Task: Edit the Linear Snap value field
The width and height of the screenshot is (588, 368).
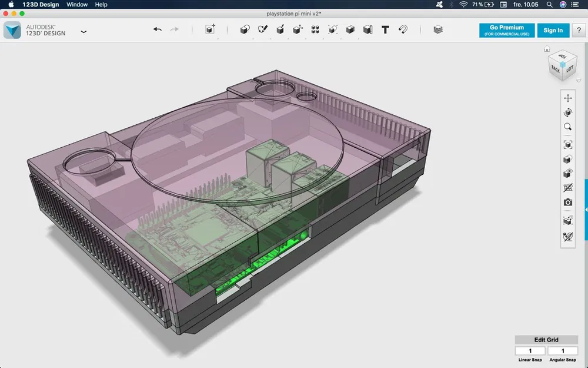Action: click(530, 350)
